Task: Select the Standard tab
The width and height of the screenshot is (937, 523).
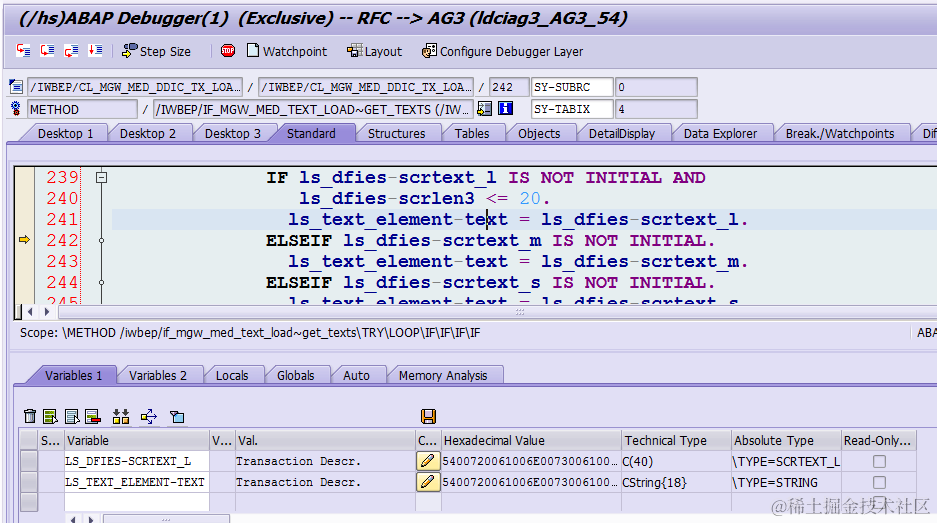Action: 311,133
